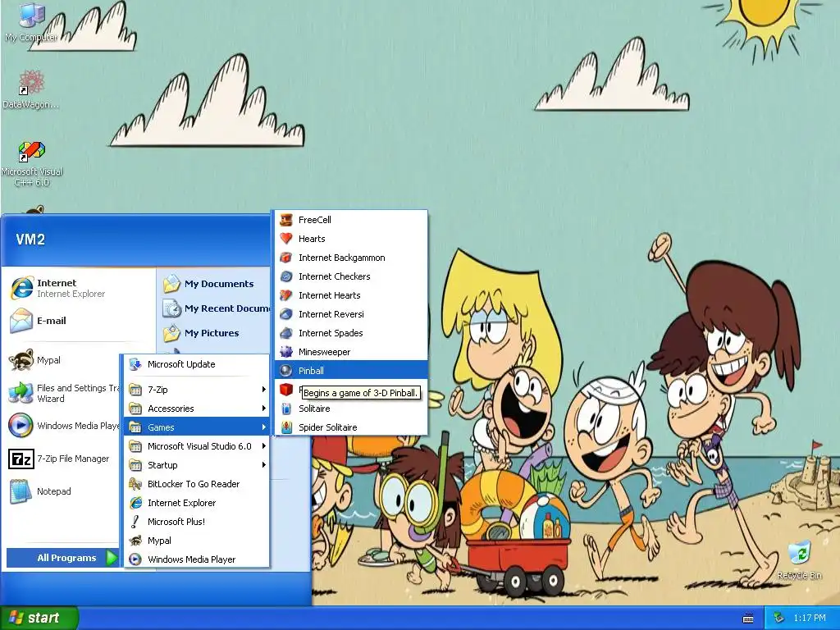Click the Hearts red heart icon
Image resolution: width=840 pixels, height=630 pixels.
point(286,239)
